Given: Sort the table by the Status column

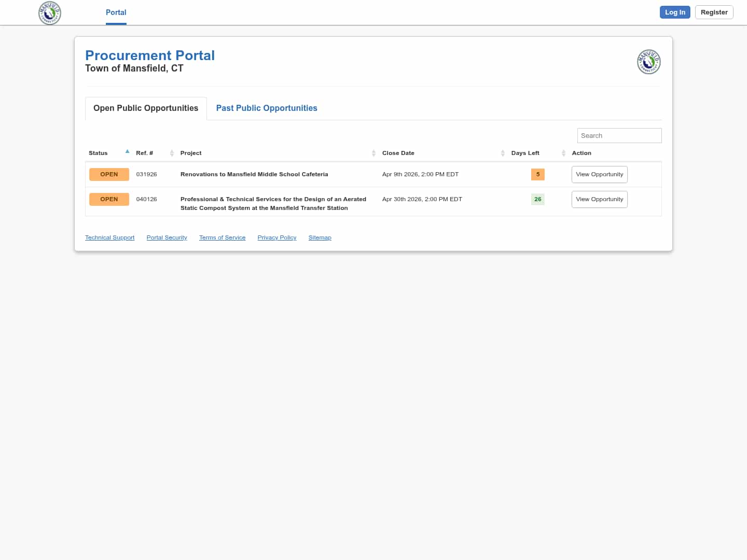Looking at the screenshot, I should (127, 152).
